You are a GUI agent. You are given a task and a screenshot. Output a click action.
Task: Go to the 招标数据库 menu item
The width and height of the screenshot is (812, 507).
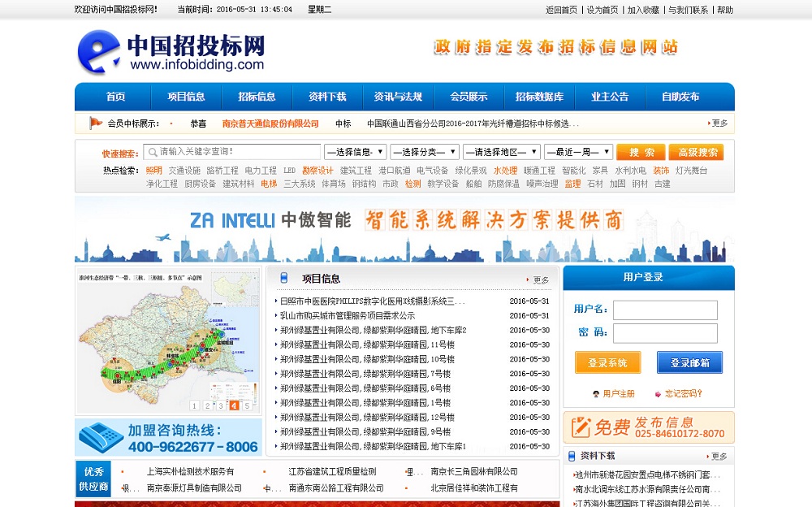pos(539,97)
